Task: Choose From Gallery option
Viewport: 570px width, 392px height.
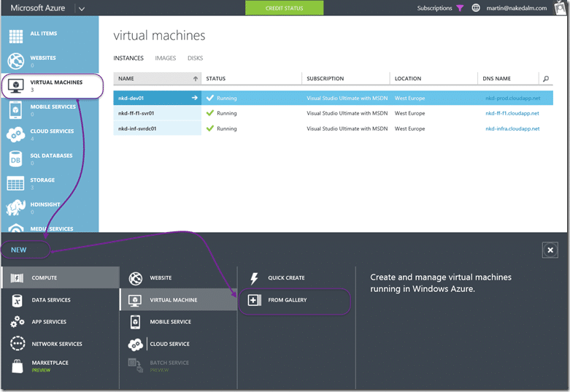Action: click(295, 301)
